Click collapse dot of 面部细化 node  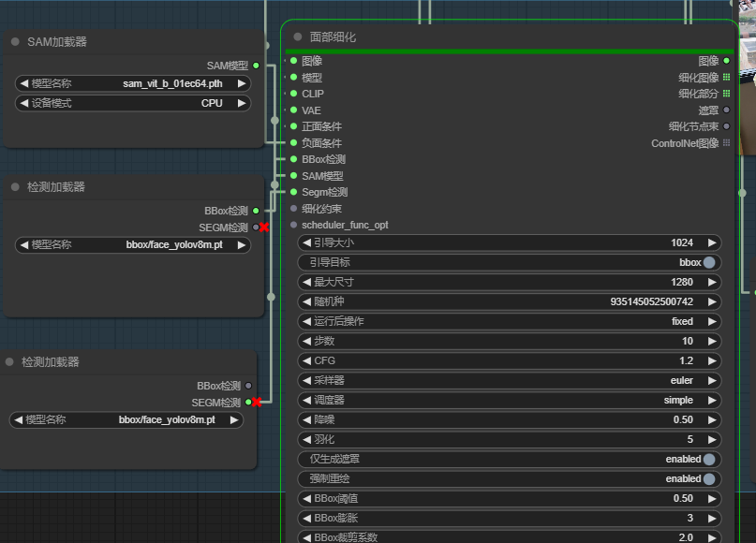point(298,37)
